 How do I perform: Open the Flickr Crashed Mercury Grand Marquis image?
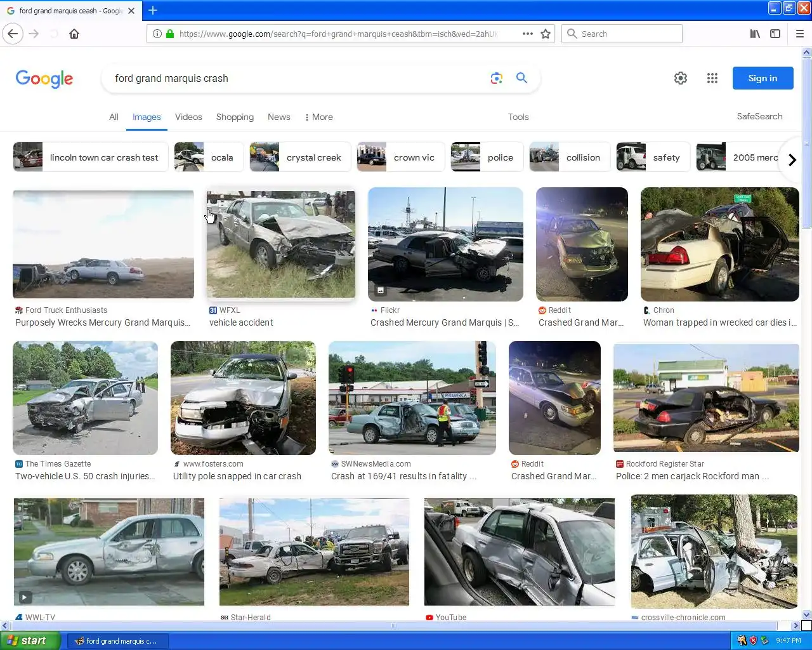445,244
